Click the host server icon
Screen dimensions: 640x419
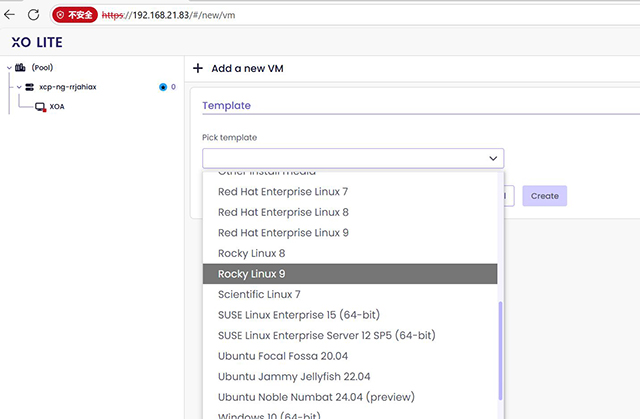click(29, 87)
